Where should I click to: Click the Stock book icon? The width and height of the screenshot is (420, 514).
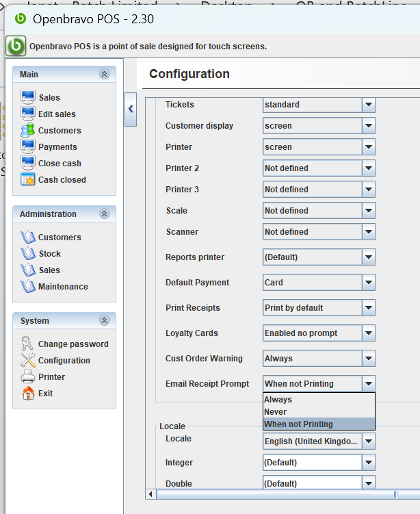point(28,253)
